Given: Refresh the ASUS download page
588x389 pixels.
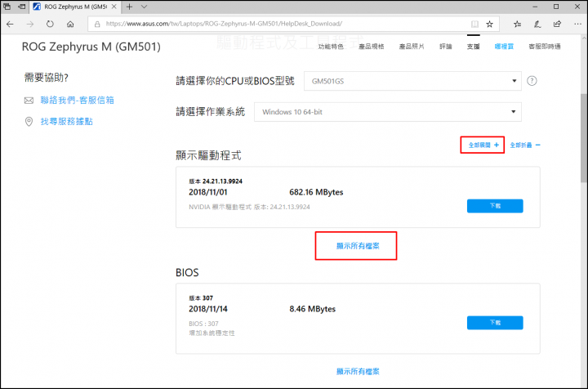Looking at the screenshot, I should 50,24.
